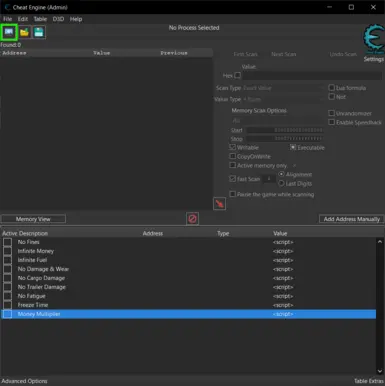Open Cheat Engine Settings logo
385x386 pixels.
pos(374,42)
